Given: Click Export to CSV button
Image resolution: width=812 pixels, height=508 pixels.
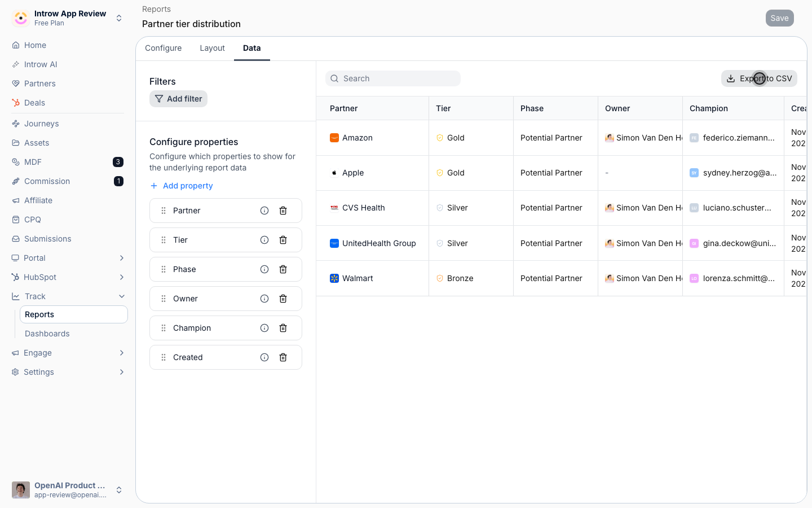Looking at the screenshot, I should click(x=759, y=78).
